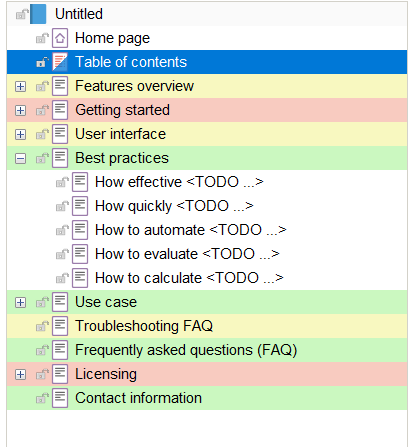
Task: Toggle the lock icon on Getting started
Action: 42,110
